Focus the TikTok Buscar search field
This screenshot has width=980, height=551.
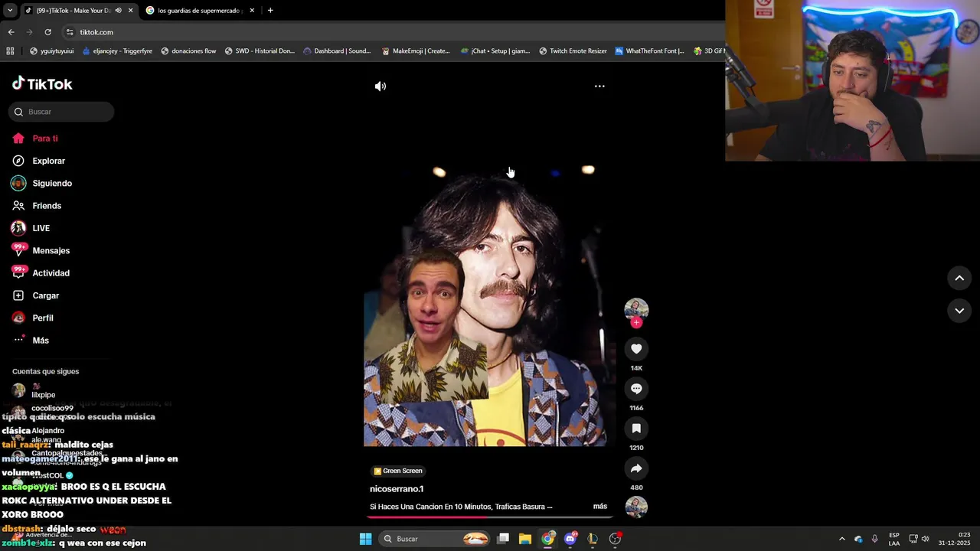tap(61, 112)
